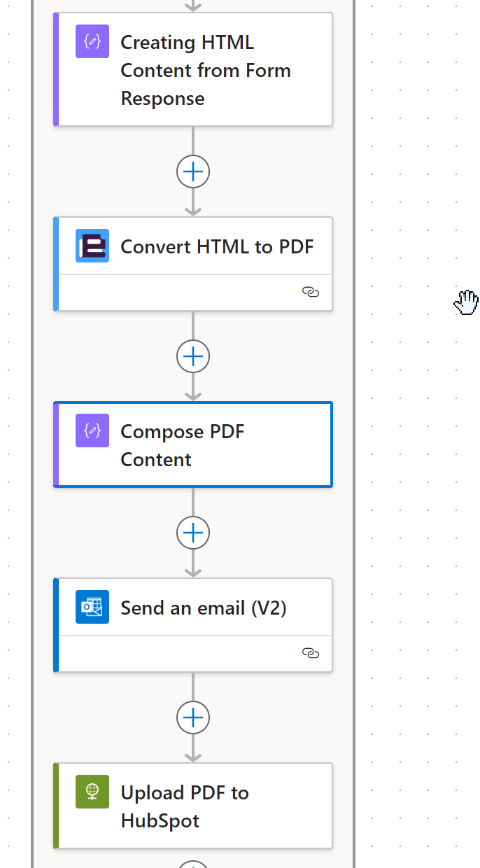Insert a step between Creating HTML and Convert HTML
This screenshot has width=480, height=868.
[x=193, y=171]
